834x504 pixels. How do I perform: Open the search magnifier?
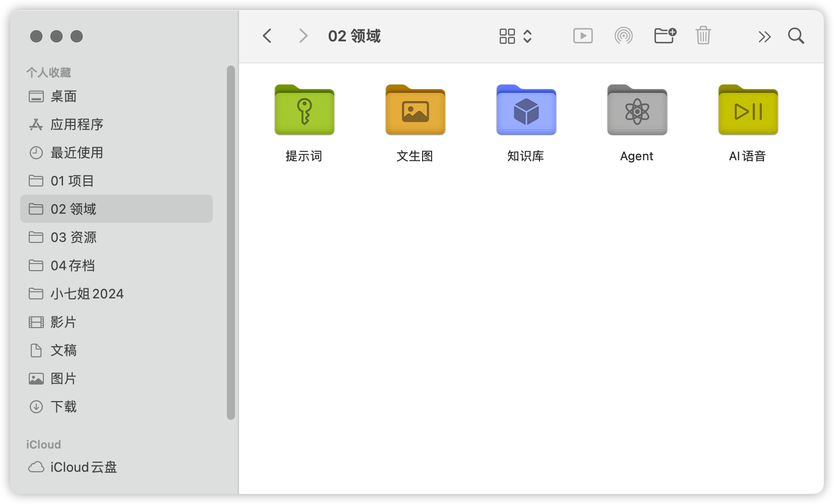pyautogui.click(x=796, y=36)
